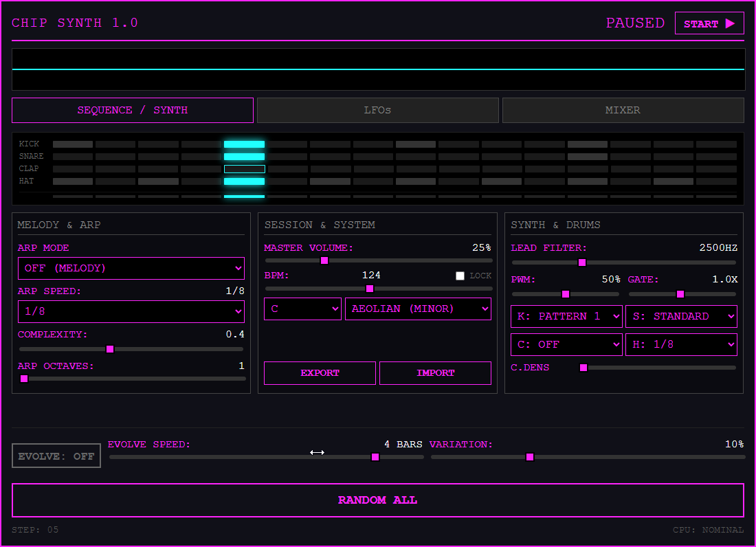Start playback with the START button
756x547 pixels.
click(x=709, y=23)
